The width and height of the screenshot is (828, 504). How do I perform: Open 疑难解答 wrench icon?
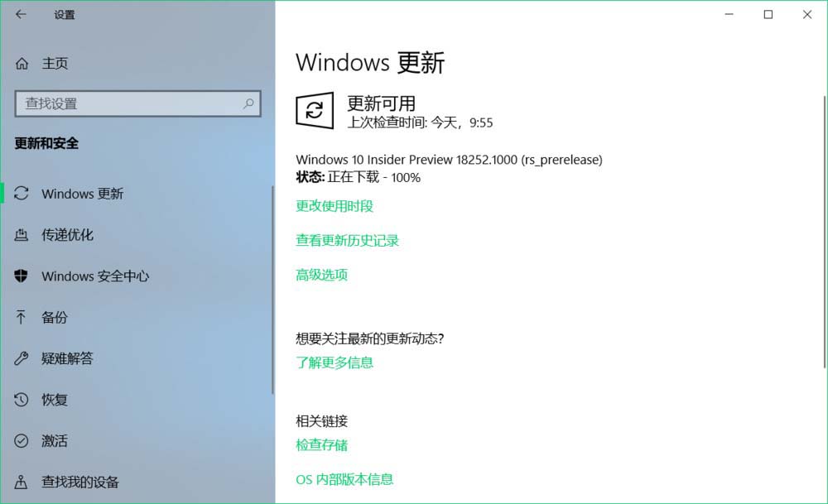click(22, 358)
